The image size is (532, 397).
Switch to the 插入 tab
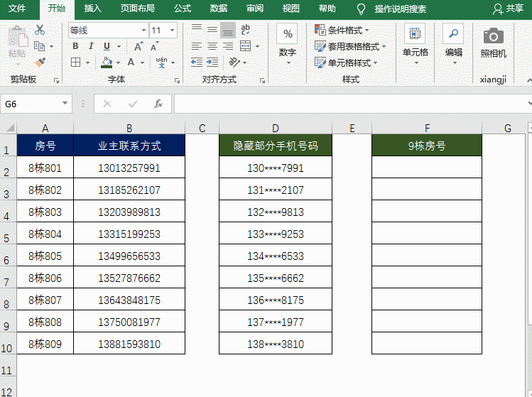(x=92, y=9)
